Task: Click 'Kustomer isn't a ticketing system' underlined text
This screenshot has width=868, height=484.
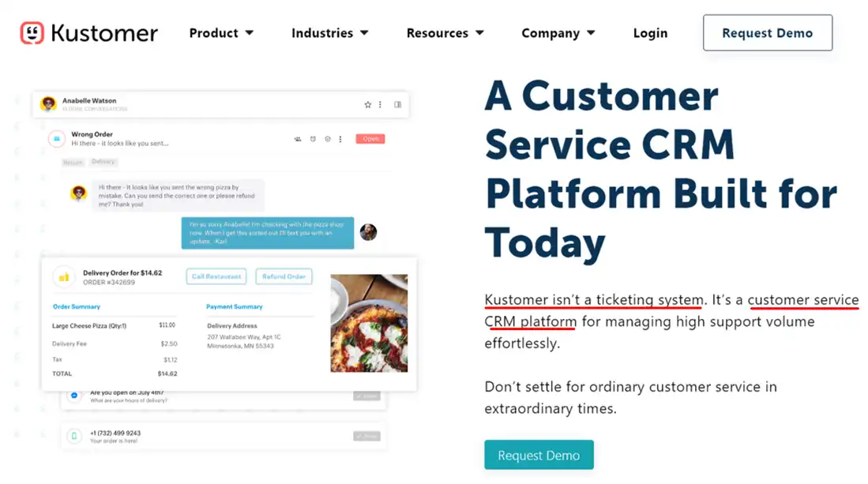Action: (594, 300)
